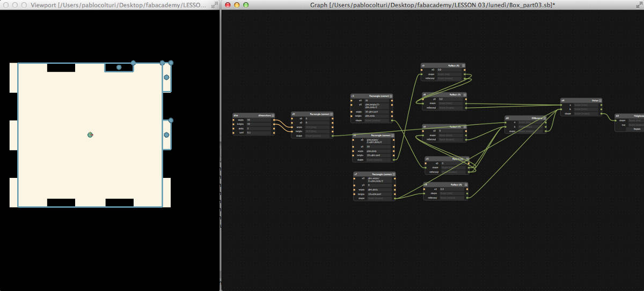
Task: Open the menu icon on the r3 Reflect (X) node
Action: coord(464,65)
